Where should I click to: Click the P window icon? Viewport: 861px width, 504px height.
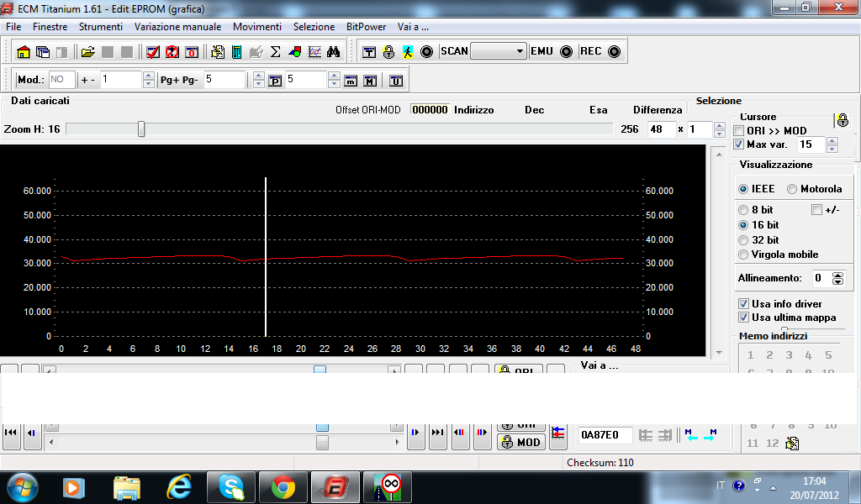(275, 81)
